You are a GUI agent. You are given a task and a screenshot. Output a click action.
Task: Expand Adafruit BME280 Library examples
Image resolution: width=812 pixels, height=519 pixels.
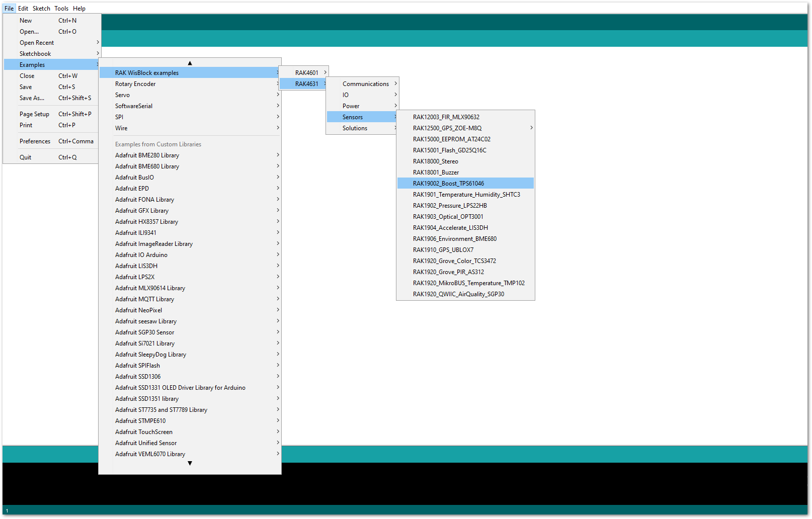click(190, 155)
